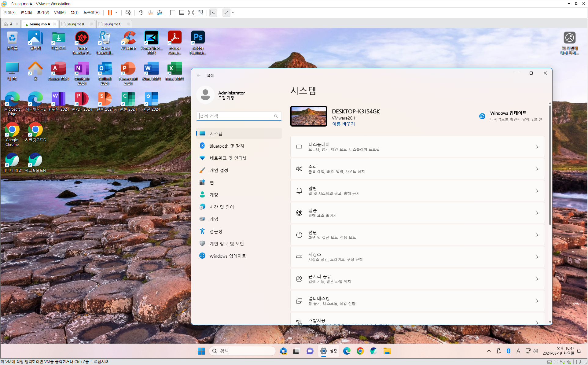Click the 설정 검색 search field
Viewport: 588px width, 365px height.
[x=236, y=116]
